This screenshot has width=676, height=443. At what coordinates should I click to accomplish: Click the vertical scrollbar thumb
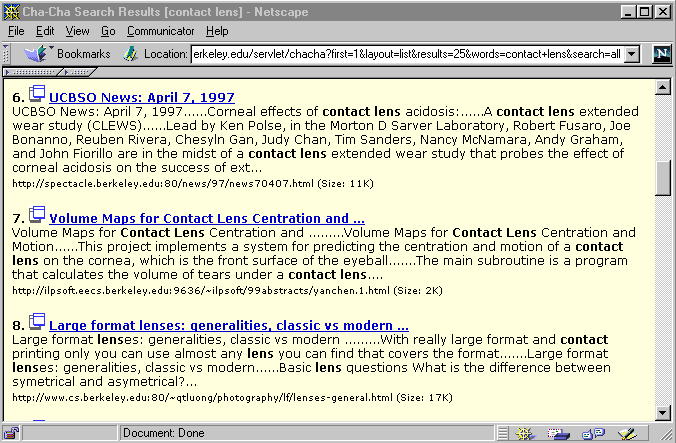point(662,178)
